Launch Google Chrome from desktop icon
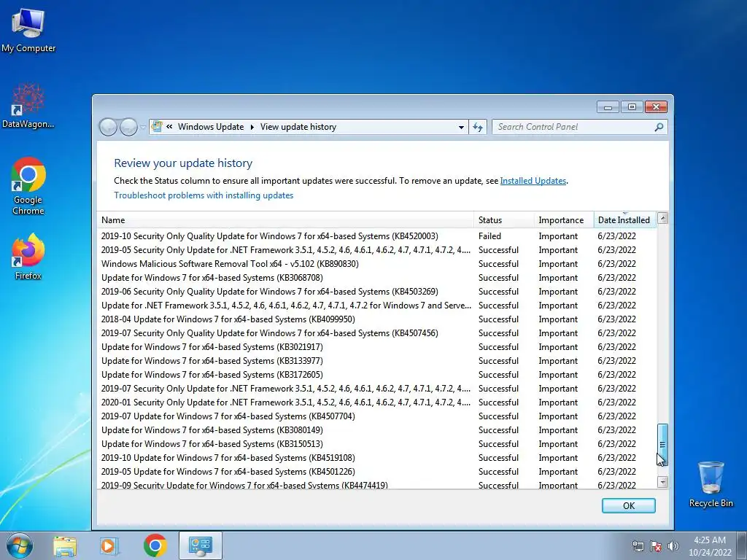 pos(28,186)
